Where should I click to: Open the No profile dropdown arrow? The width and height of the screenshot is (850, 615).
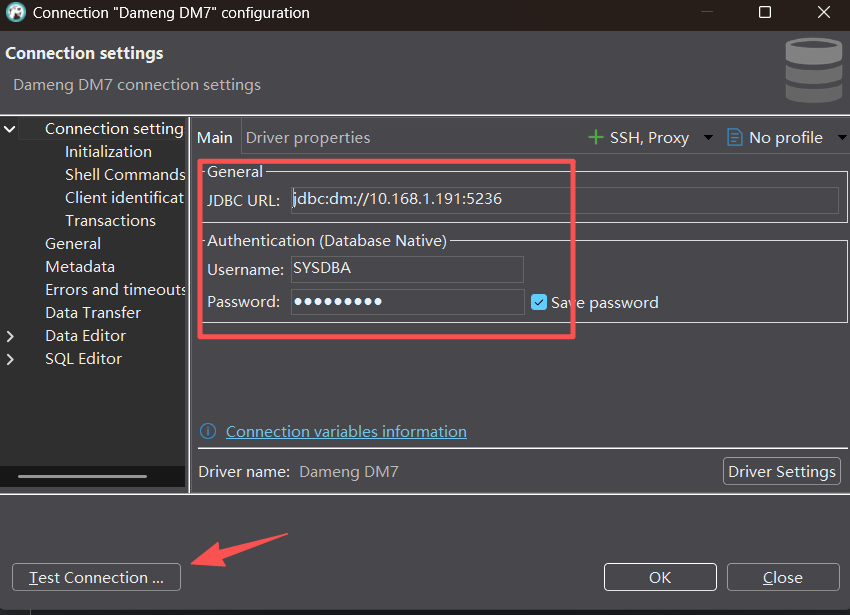[841, 138]
